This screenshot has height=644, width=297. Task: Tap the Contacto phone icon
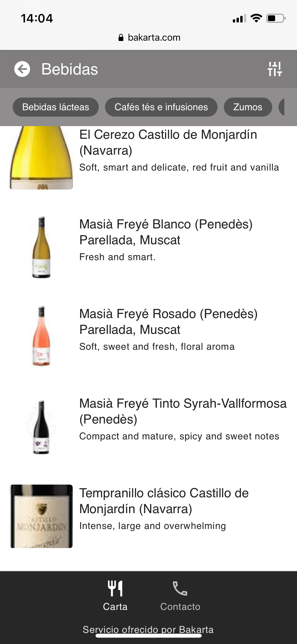[x=180, y=588]
